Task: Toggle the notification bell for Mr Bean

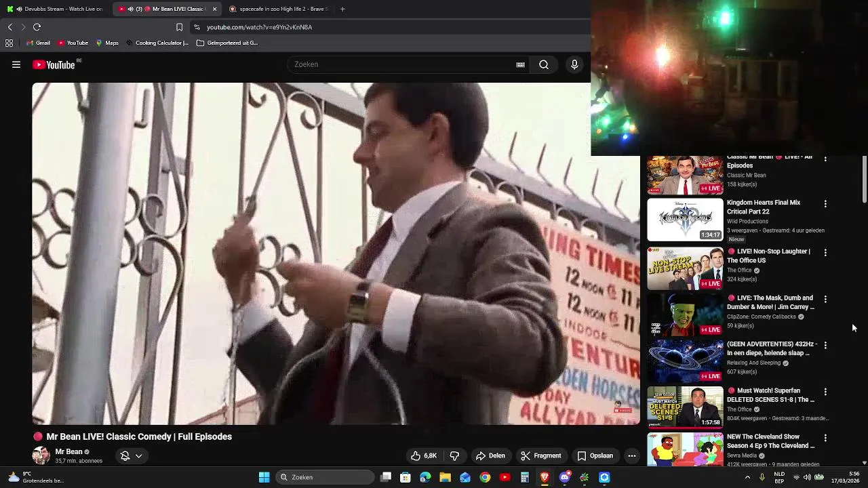Action: tap(125, 455)
